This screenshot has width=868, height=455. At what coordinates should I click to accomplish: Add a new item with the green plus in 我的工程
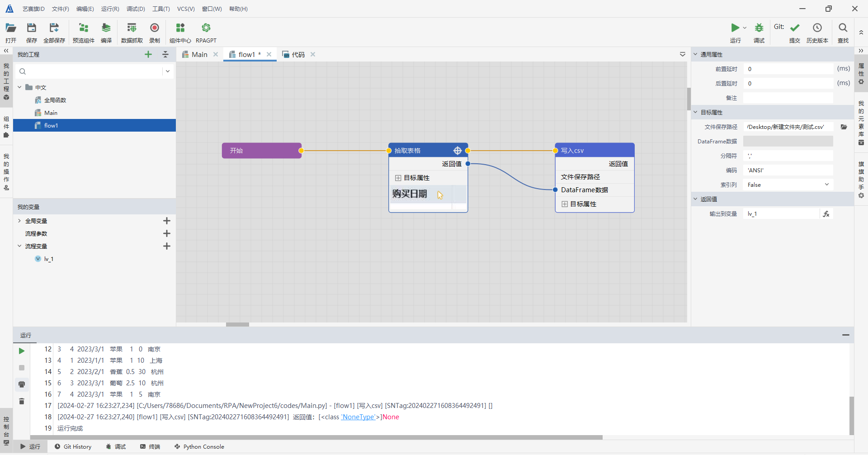pyautogui.click(x=148, y=54)
